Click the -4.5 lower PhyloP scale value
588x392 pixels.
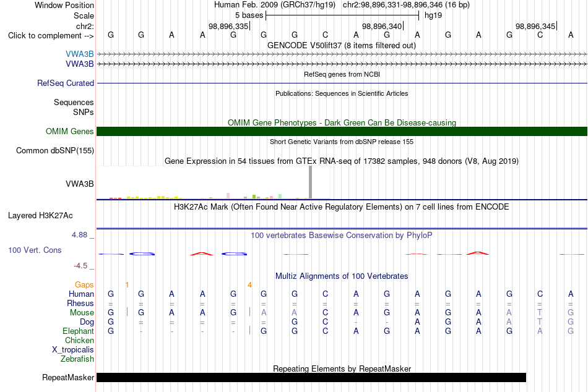pos(80,266)
